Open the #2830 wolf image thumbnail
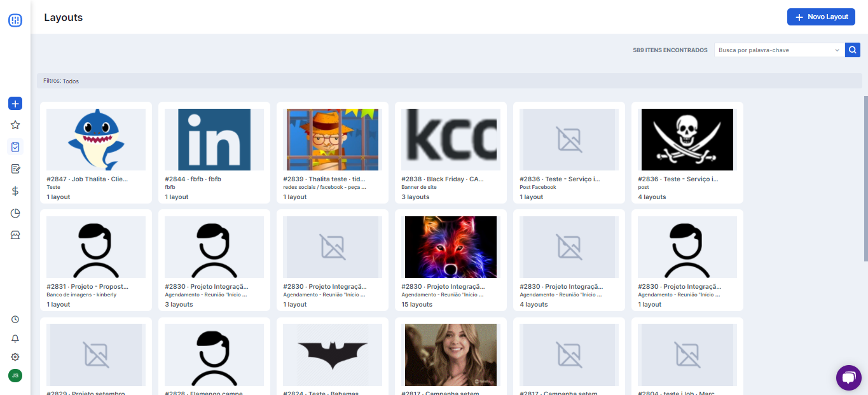 tap(451, 247)
